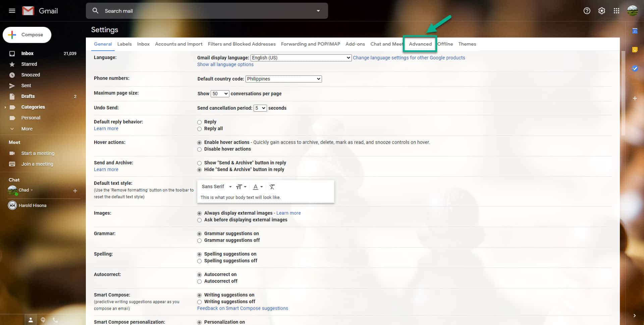This screenshot has height=325, width=644.
Task: Open Tasks in the side panel
Action: coord(635,68)
